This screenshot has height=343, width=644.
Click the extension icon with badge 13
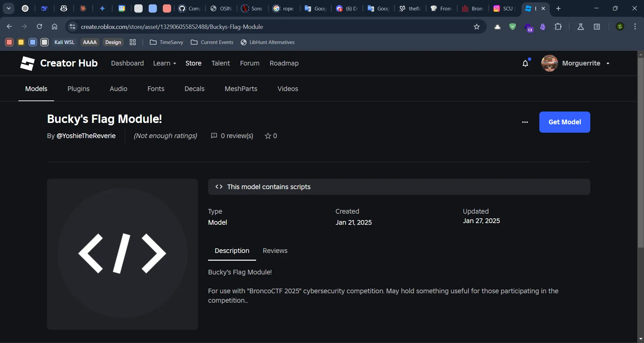click(528, 27)
